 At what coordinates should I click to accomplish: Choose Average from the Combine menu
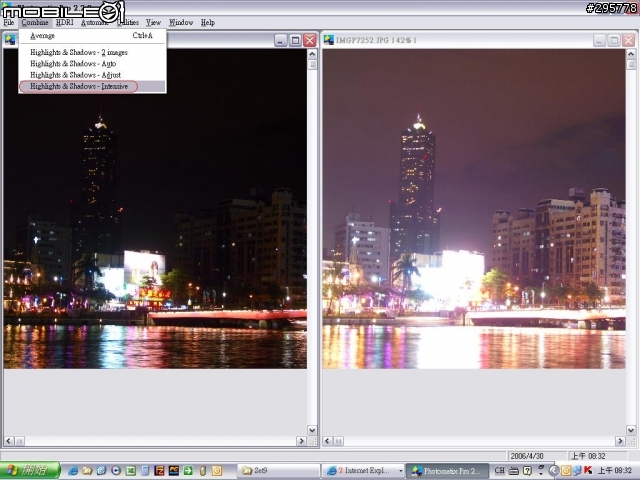coord(92,36)
